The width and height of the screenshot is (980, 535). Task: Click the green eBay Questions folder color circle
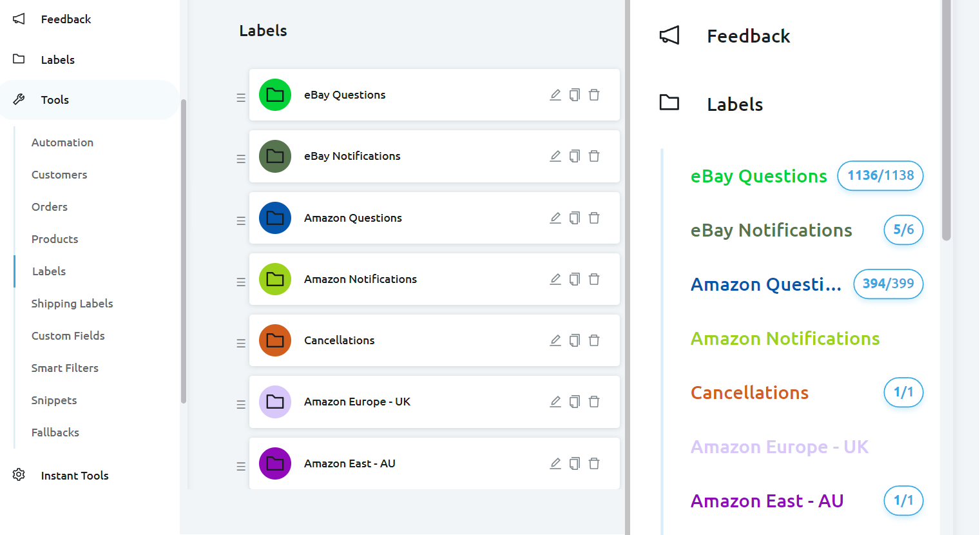[275, 95]
